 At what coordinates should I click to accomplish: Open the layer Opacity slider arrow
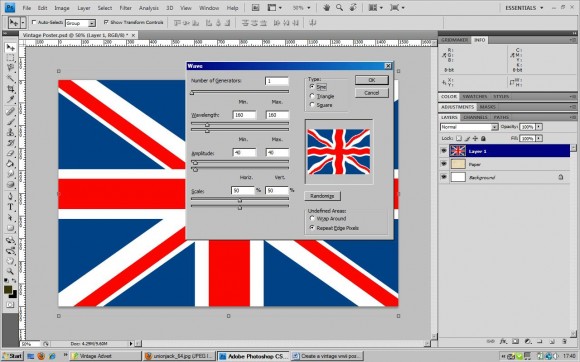(539, 127)
